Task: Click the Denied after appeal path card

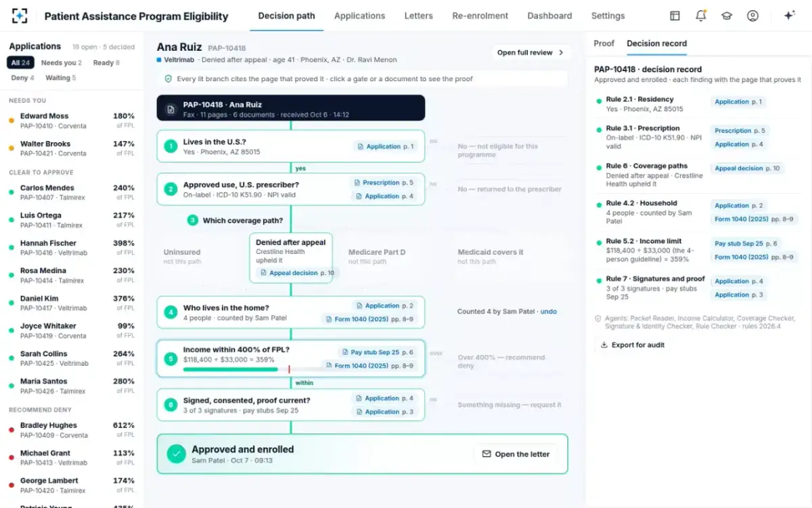Action: point(291,258)
